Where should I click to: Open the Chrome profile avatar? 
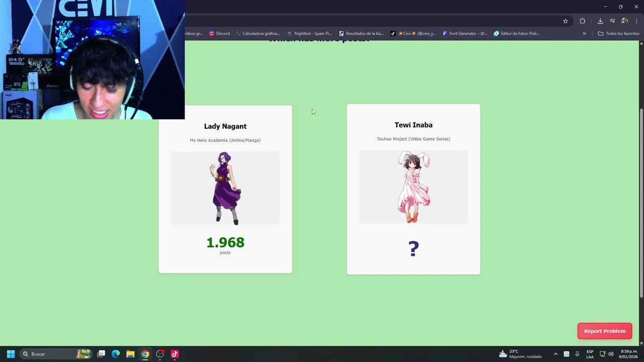624,21
